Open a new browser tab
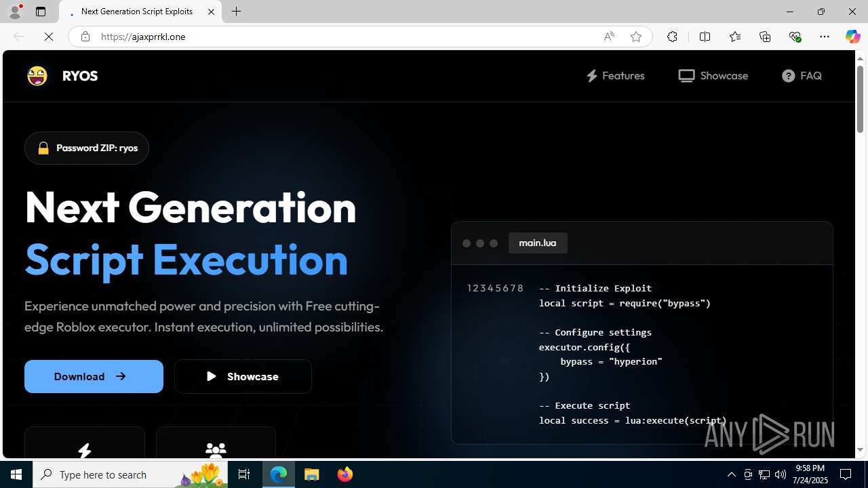Screen dimensions: 868x488 (236, 12)
